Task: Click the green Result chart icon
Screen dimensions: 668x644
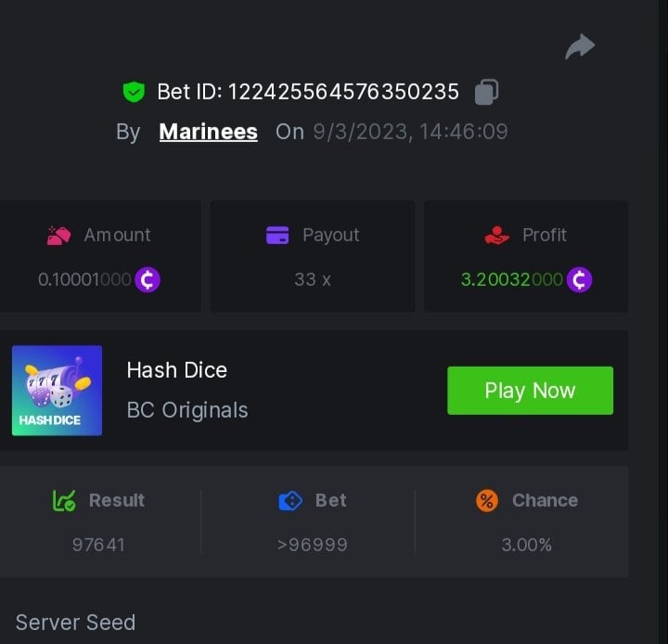Action: coord(64,501)
